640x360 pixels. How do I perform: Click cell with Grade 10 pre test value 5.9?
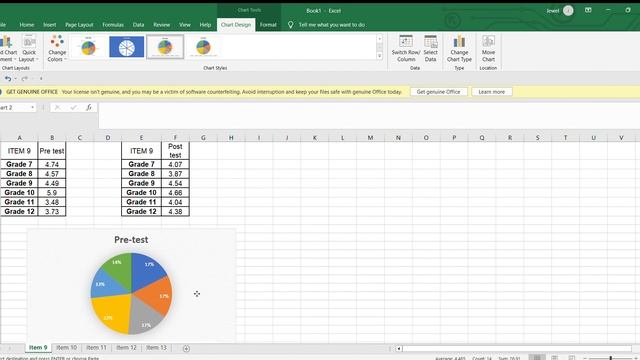pyautogui.click(x=52, y=193)
